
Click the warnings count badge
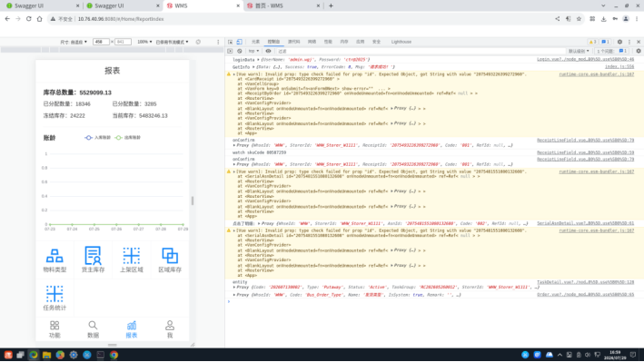tap(592, 42)
